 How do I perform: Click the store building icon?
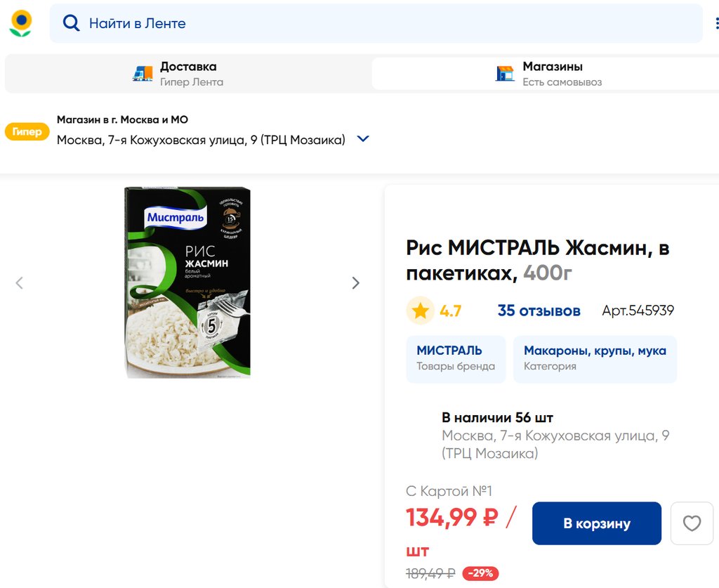[505, 74]
